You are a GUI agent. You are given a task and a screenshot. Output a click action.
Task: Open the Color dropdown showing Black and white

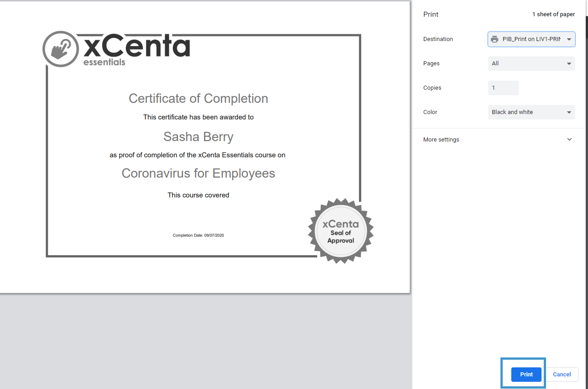pyautogui.click(x=532, y=112)
